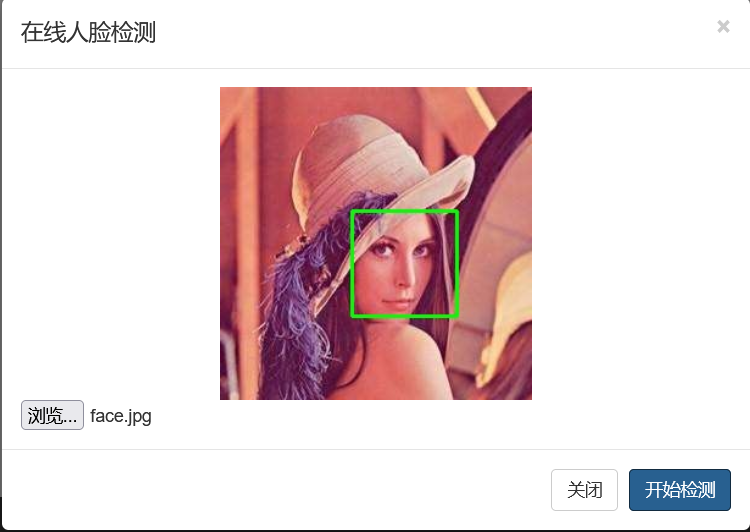Click the 开始检测 button to start detection
The image size is (750, 532).
point(680,490)
